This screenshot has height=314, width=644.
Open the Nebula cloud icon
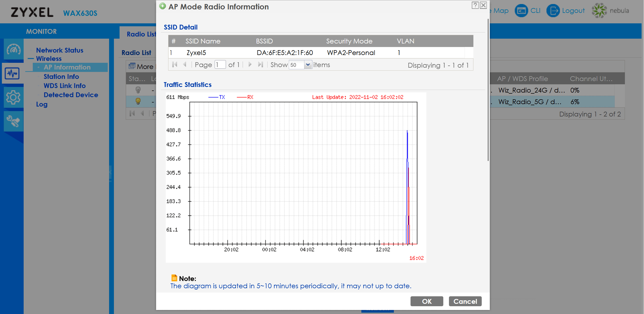coord(599,11)
